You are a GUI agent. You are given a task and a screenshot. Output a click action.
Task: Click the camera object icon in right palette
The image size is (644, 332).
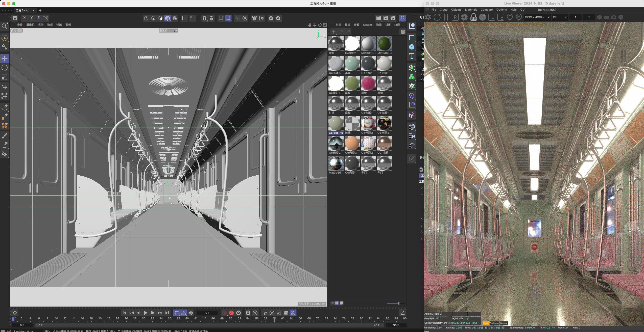pos(412,136)
